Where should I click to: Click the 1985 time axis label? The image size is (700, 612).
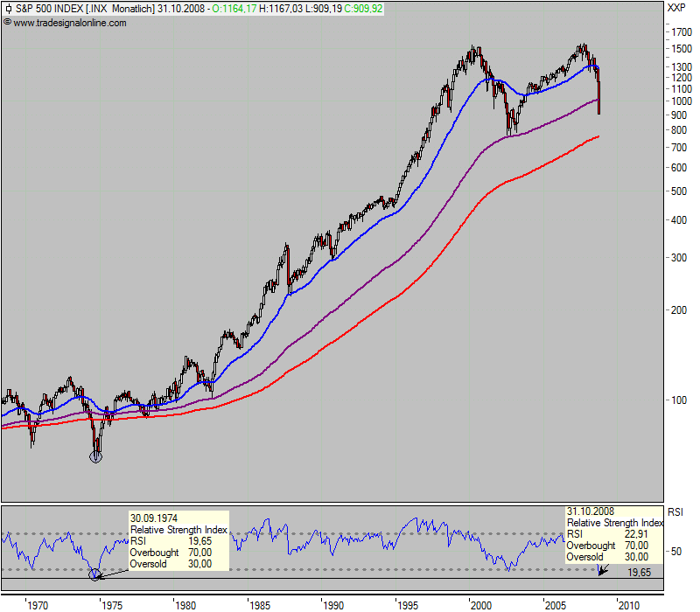coord(259,605)
